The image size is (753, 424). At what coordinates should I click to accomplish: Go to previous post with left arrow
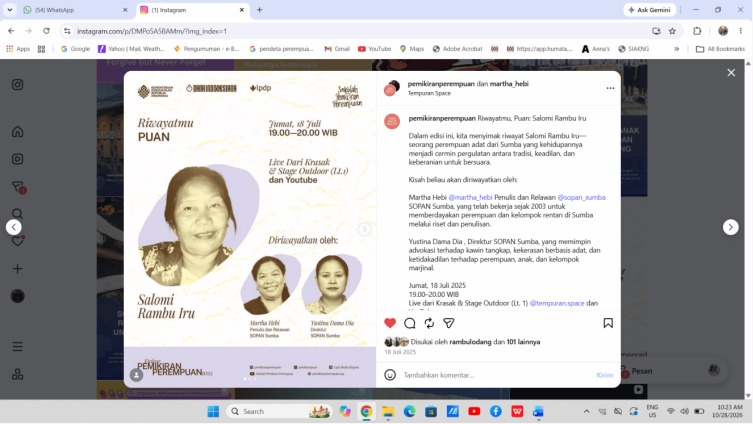coord(13,227)
